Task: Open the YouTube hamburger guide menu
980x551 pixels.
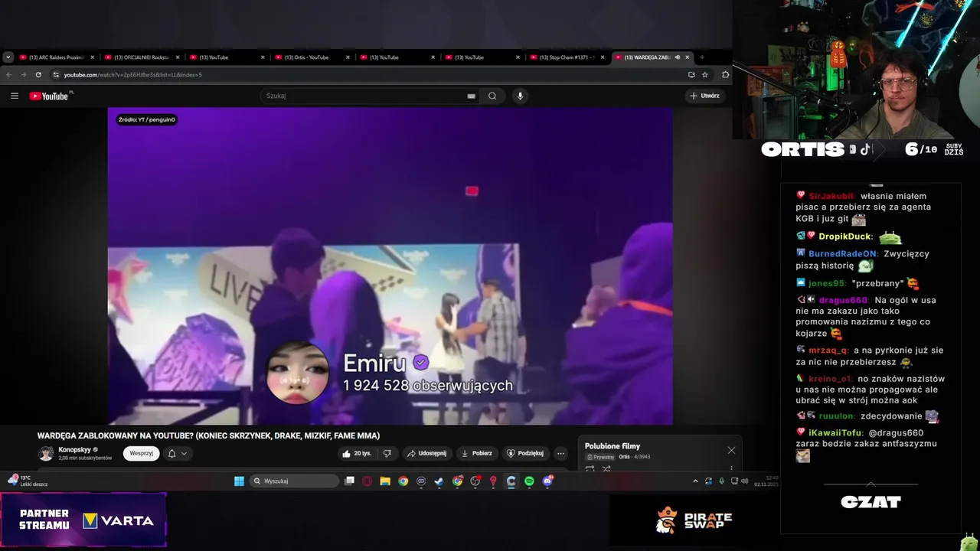Action: tap(15, 96)
